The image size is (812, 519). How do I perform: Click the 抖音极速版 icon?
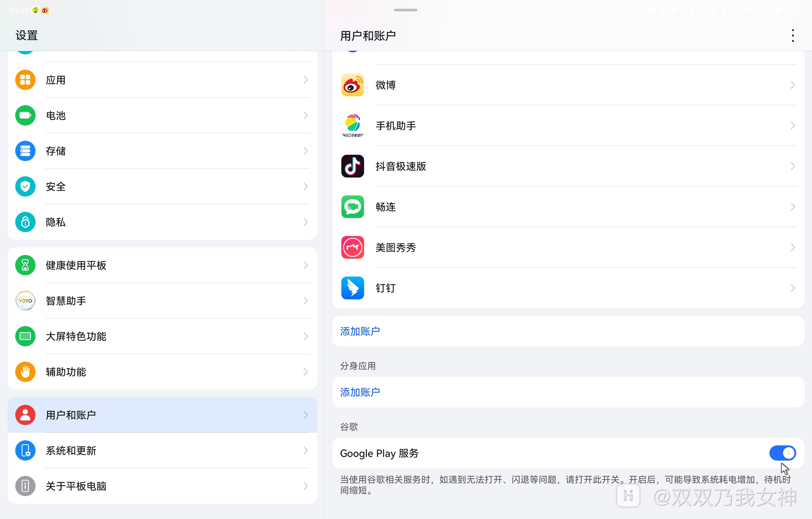tap(352, 166)
